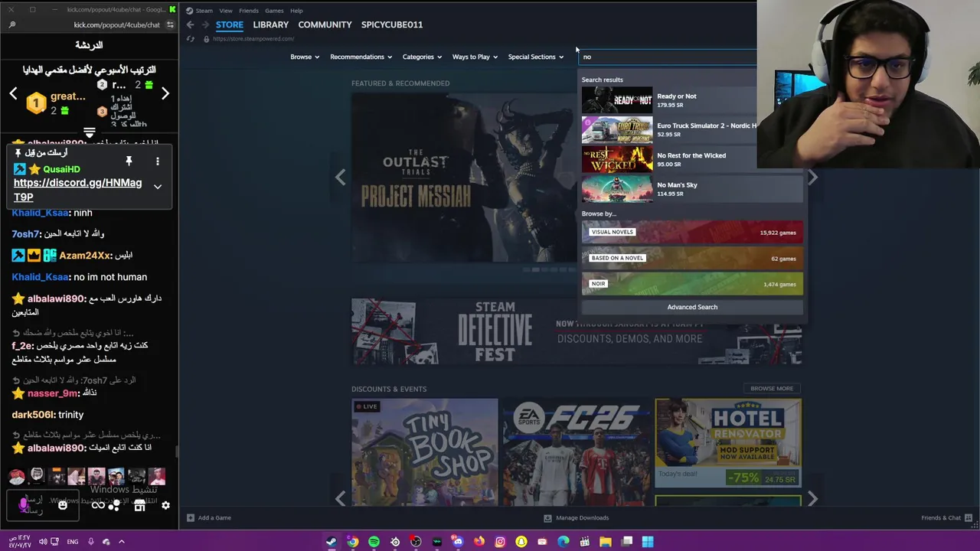Open the emoji picker in Kick chat
The image size is (980, 551).
pyautogui.click(x=63, y=505)
